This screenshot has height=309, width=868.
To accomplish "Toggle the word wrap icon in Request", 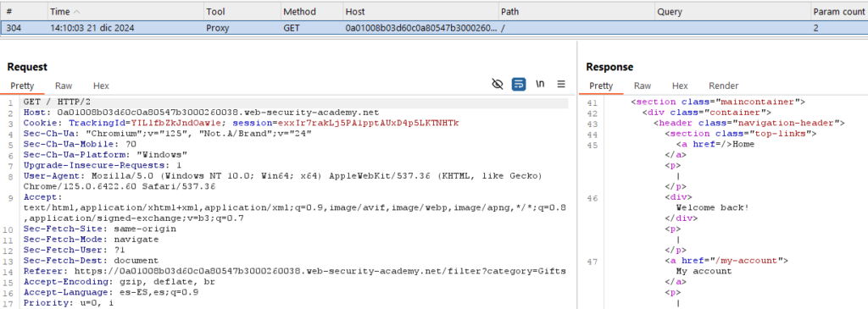I will coord(519,84).
